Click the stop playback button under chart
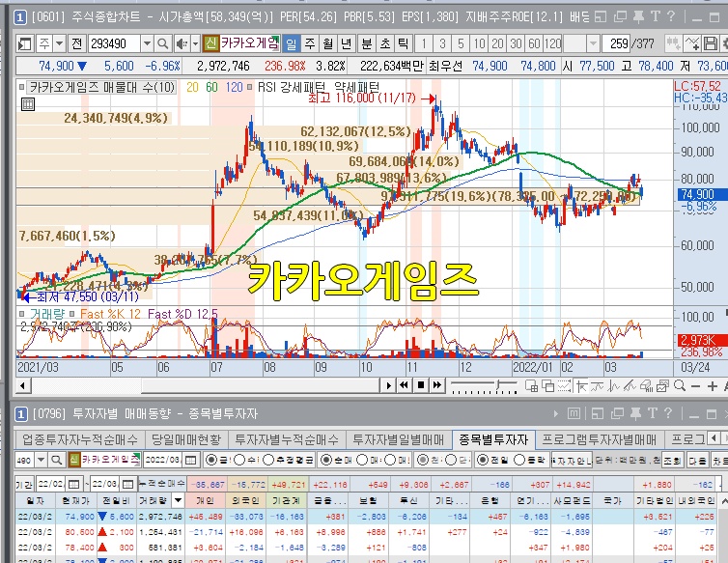 421,385
